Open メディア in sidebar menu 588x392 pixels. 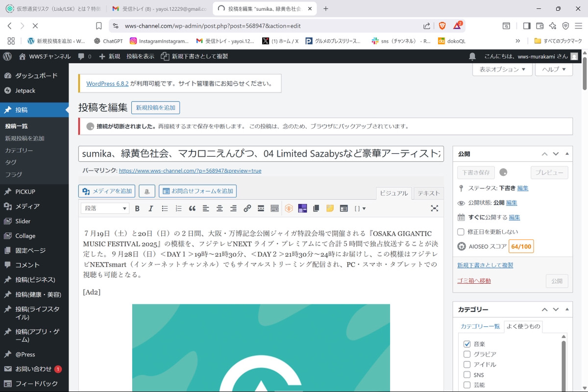click(34, 206)
